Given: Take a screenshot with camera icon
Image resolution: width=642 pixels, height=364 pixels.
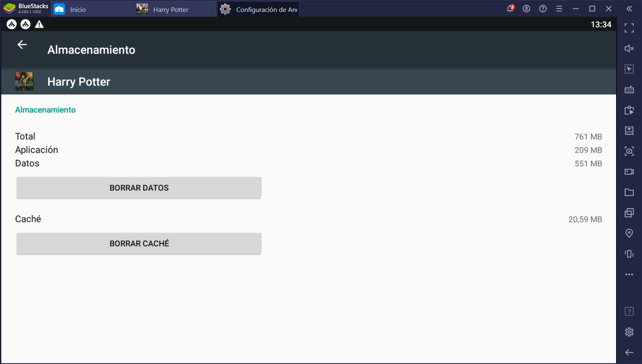Looking at the screenshot, I should pyautogui.click(x=629, y=151).
